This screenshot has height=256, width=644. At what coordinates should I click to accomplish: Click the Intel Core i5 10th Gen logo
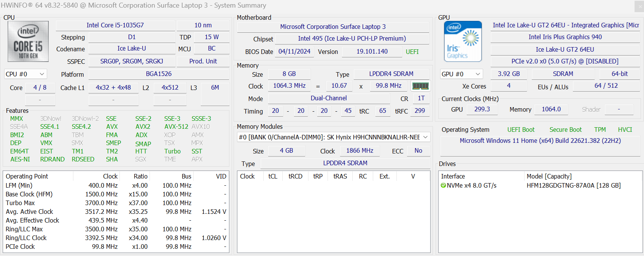[x=28, y=41]
